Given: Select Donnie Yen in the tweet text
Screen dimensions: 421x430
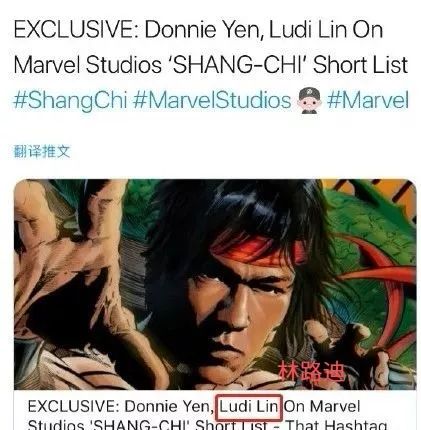Looking at the screenshot, I should 202,30.
